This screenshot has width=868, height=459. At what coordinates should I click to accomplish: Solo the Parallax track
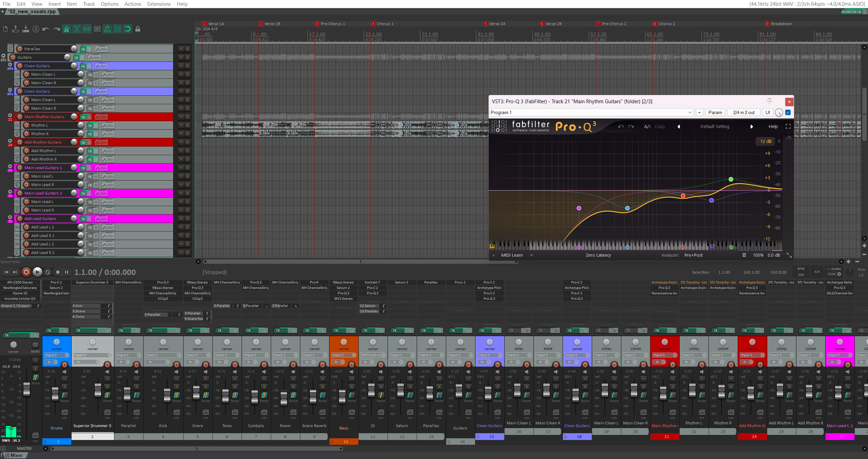pyautogui.click(x=187, y=49)
